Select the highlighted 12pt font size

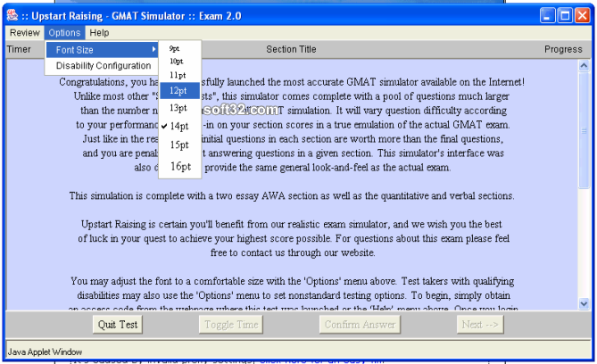point(179,91)
